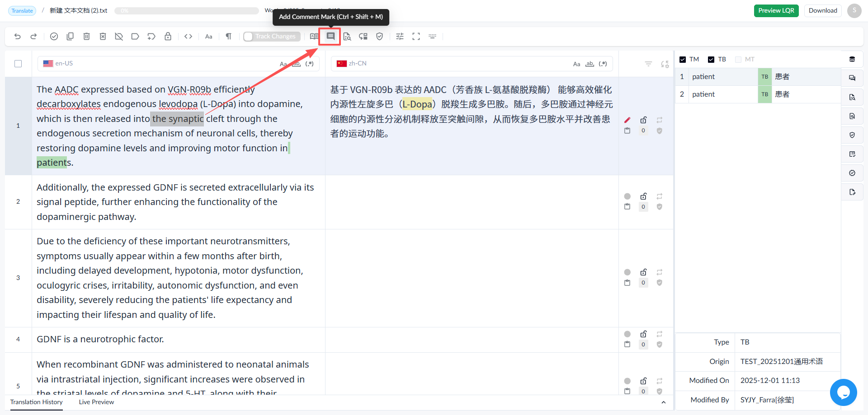Uncheck the TM checkbox
868x415 pixels.
683,60
